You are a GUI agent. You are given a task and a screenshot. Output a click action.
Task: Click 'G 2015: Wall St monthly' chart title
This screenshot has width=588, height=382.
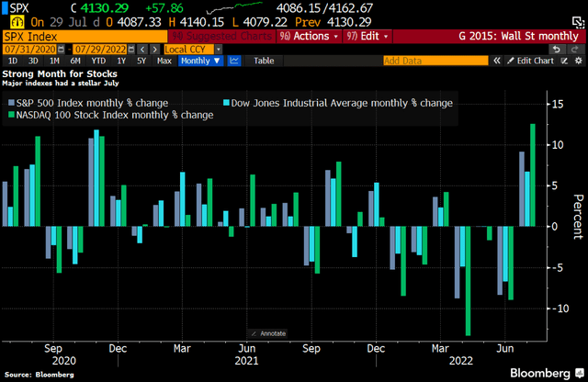point(518,37)
